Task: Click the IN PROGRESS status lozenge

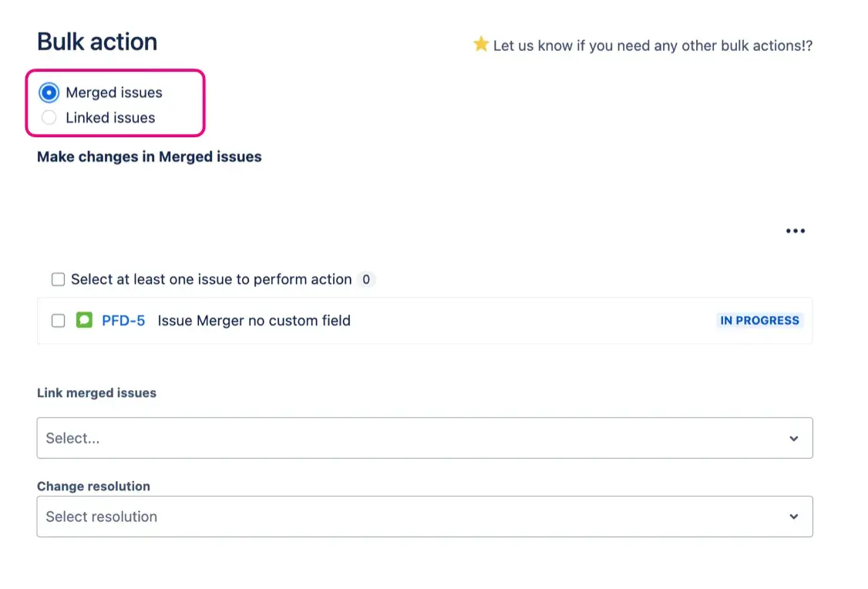Action: [x=759, y=320]
